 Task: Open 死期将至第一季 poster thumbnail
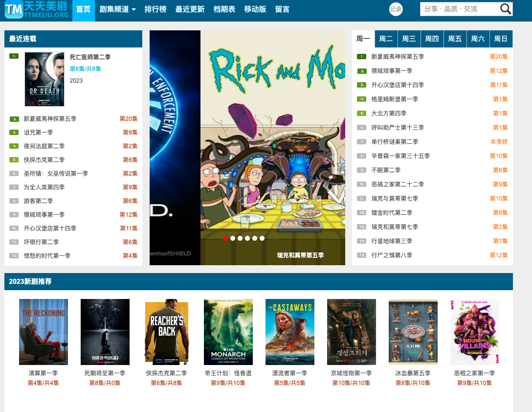[x=105, y=332]
